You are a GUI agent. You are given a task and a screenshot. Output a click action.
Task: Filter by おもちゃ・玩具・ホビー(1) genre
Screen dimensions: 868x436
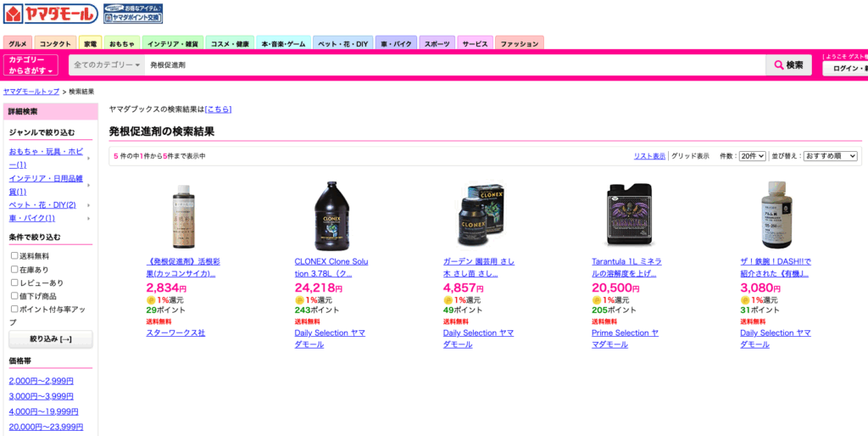click(x=46, y=158)
